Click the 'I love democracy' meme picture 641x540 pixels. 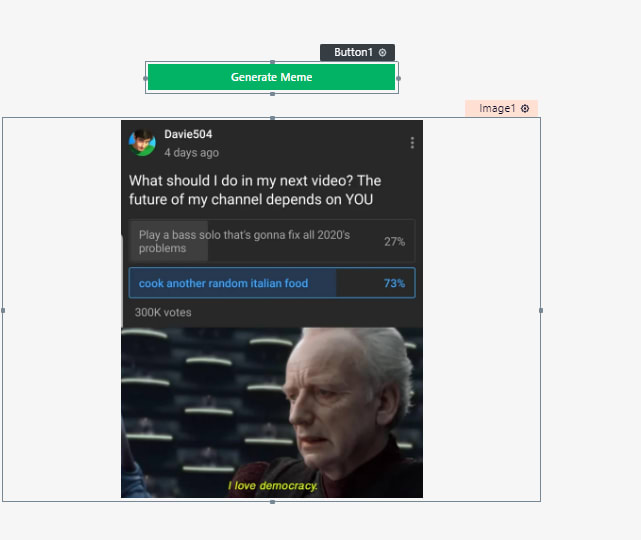pos(272,412)
